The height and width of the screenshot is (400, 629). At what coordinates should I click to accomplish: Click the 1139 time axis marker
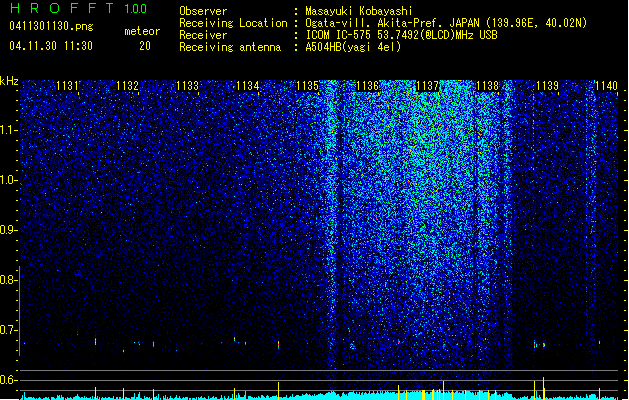548,86
